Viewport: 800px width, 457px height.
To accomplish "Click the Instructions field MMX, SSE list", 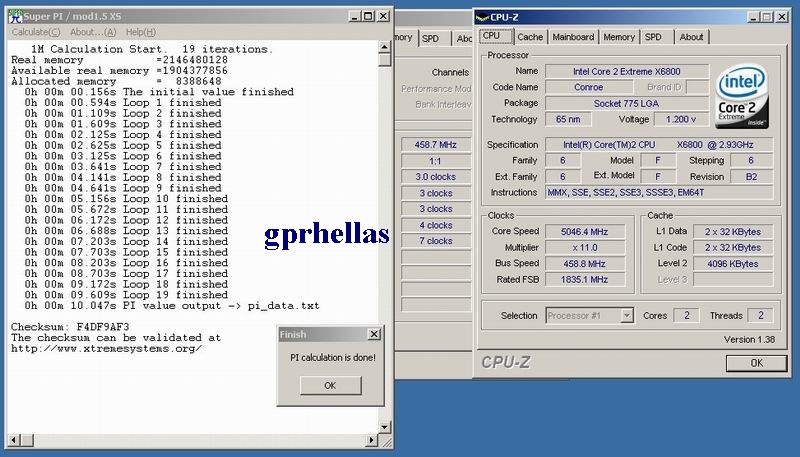I will [x=659, y=192].
